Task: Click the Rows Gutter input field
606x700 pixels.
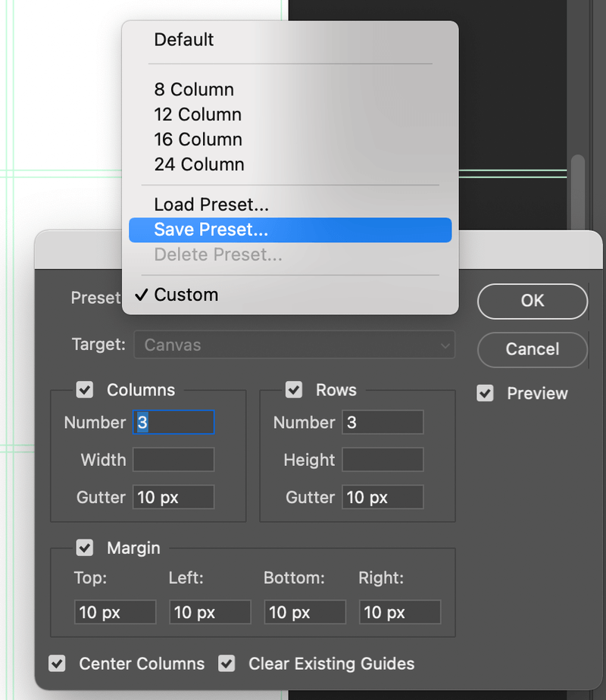Action: coord(383,498)
